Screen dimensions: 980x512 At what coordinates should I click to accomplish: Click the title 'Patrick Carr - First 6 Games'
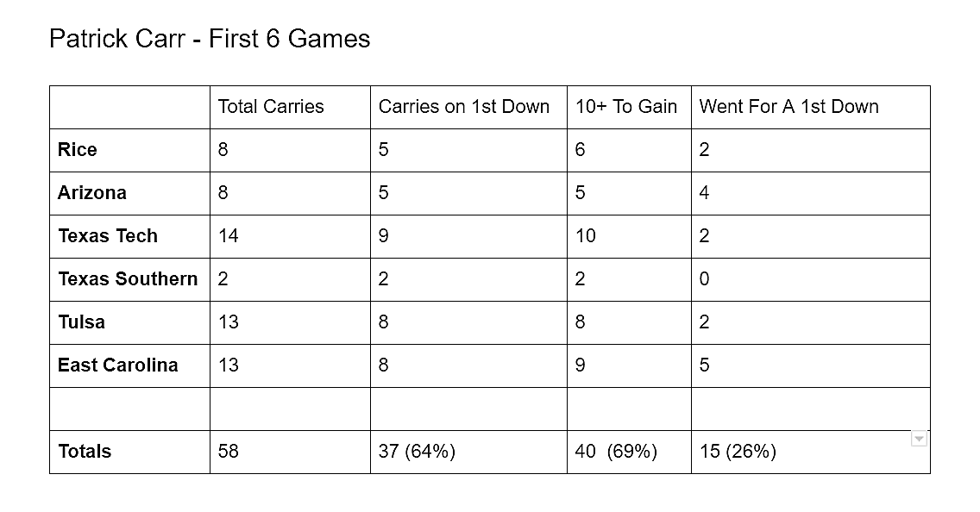pos(210,39)
